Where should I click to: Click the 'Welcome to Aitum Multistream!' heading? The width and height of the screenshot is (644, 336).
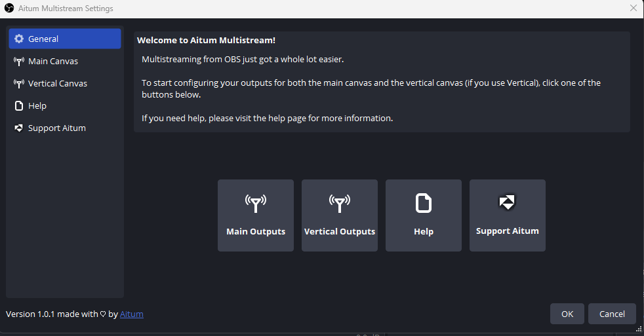(206, 40)
